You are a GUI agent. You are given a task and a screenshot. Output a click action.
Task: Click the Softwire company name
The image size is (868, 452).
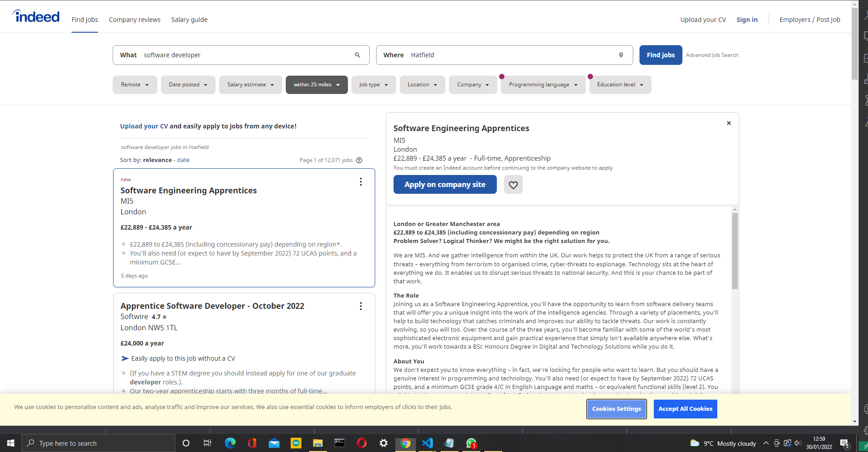pos(134,317)
